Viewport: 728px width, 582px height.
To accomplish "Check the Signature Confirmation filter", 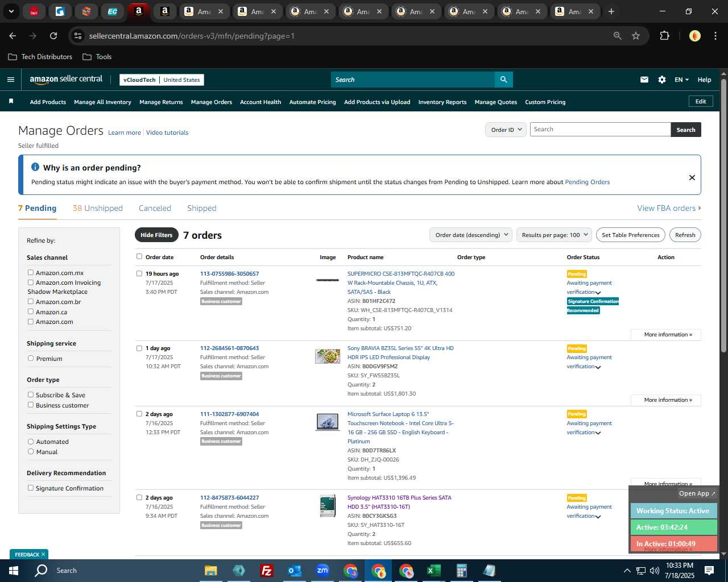I will [x=31, y=488].
